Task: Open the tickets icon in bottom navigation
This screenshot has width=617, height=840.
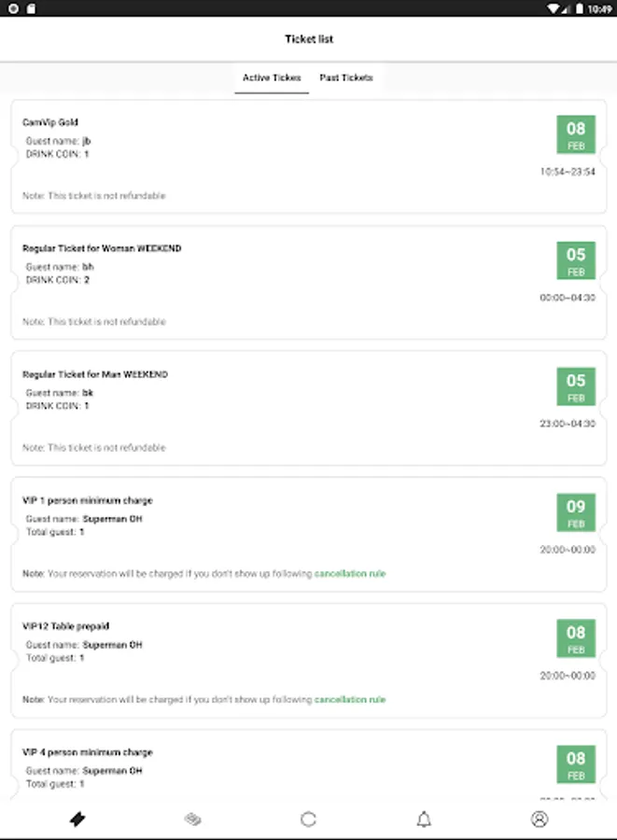Action: click(193, 819)
